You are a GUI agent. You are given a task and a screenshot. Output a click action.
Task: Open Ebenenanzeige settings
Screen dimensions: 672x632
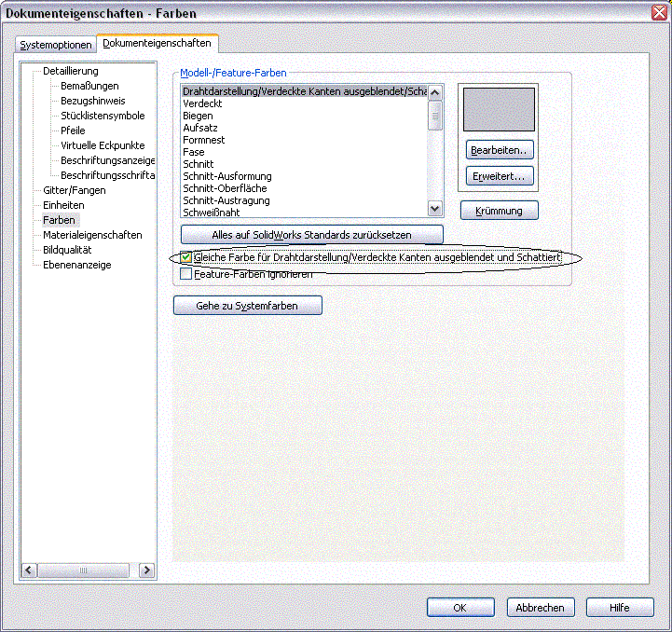[77, 265]
